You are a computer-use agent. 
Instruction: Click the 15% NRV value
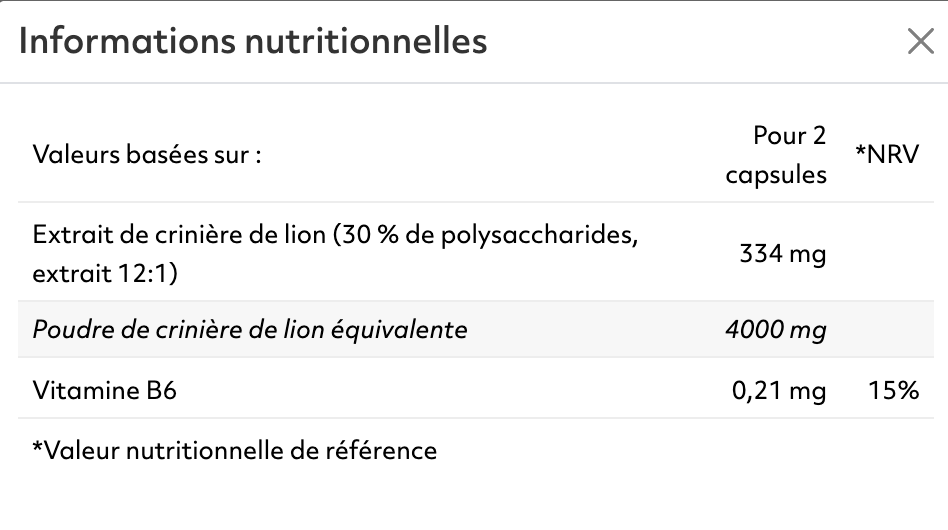coord(894,390)
